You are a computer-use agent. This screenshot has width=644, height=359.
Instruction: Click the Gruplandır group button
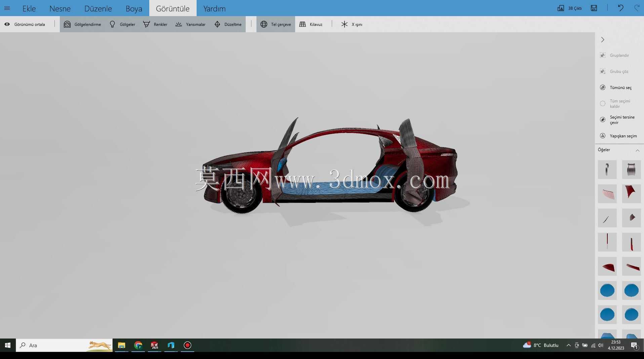(x=614, y=55)
